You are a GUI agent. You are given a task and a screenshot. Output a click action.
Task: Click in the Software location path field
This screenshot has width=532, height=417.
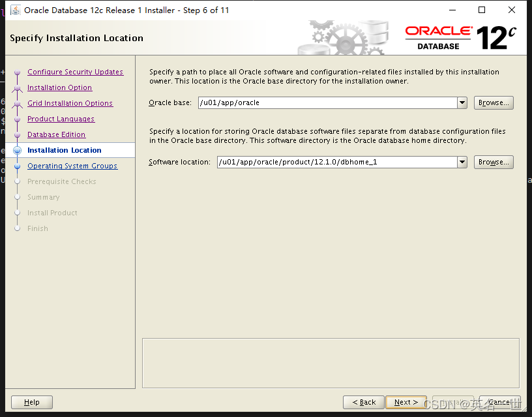pyautogui.click(x=337, y=162)
